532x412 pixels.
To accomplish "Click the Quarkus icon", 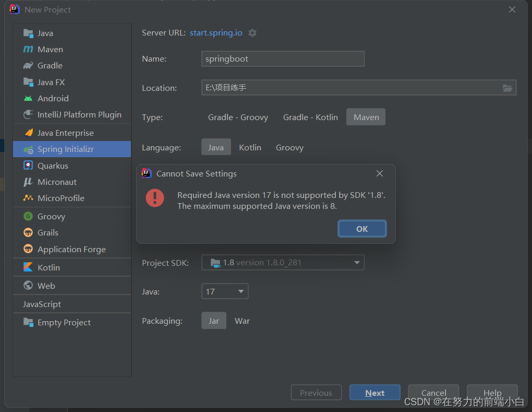I will pyautogui.click(x=28, y=166).
